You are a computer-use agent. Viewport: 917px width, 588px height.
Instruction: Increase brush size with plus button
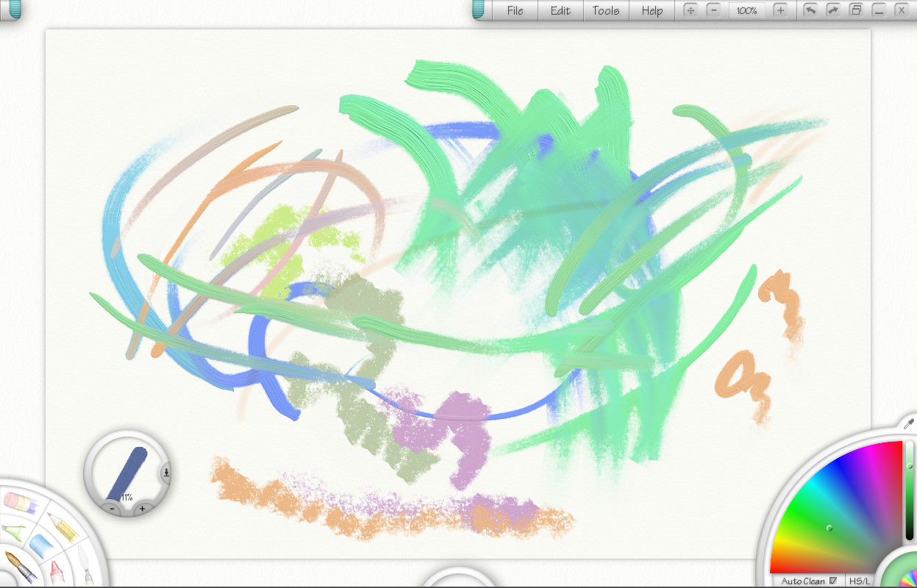click(142, 508)
